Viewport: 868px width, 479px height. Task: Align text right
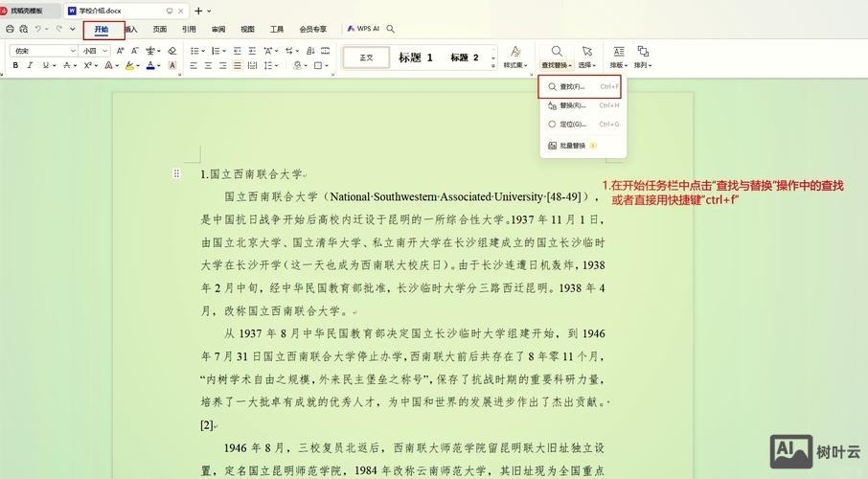pos(222,65)
